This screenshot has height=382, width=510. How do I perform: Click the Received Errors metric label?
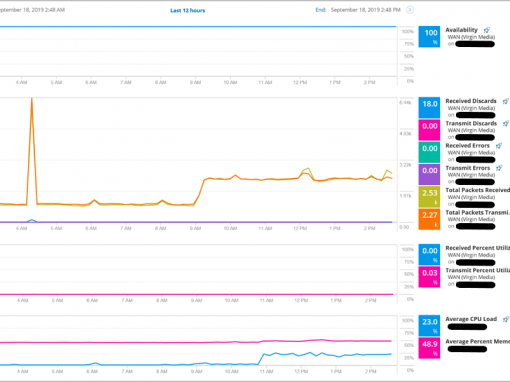coord(468,146)
